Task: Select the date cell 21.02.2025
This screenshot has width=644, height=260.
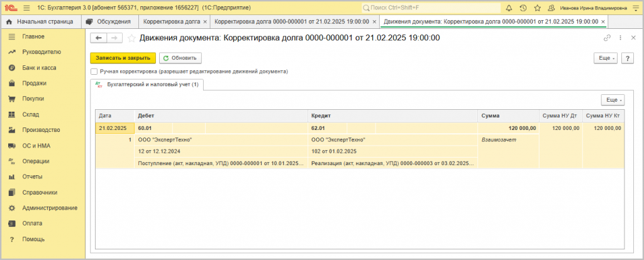Action: (x=115, y=128)
